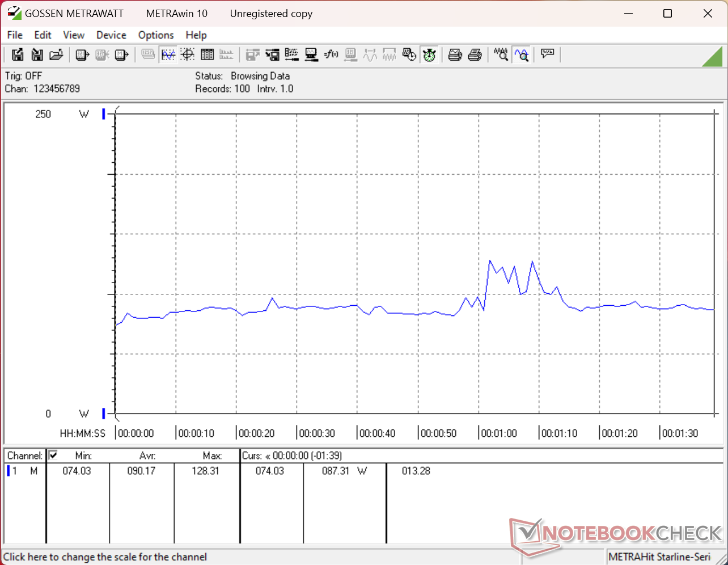Click the peak of the power curve
Viewport: 728px width, 565px height.
pos(489,260)
